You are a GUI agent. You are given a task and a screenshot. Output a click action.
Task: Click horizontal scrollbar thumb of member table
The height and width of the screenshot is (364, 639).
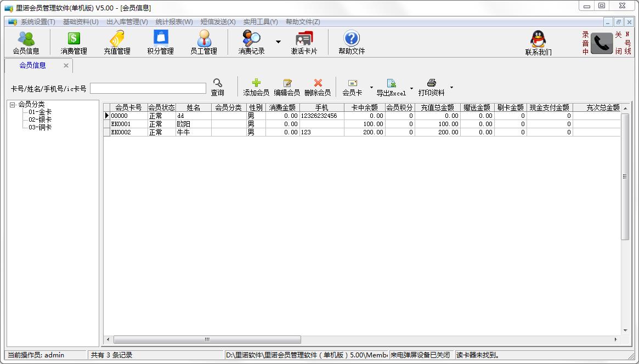point(207,339)
